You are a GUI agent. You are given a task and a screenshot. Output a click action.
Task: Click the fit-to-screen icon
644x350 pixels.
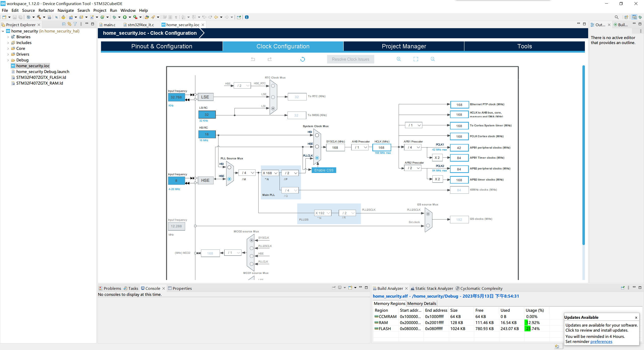(416, 59)
